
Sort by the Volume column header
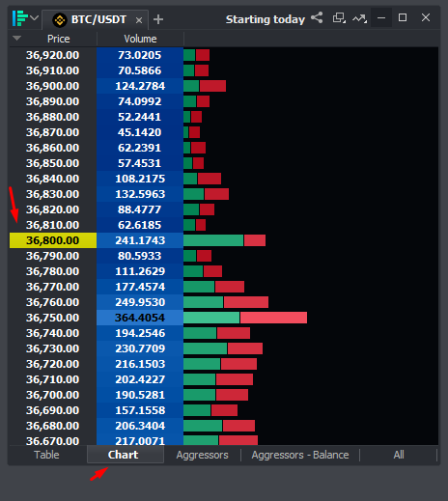click(x=140, y=39)
